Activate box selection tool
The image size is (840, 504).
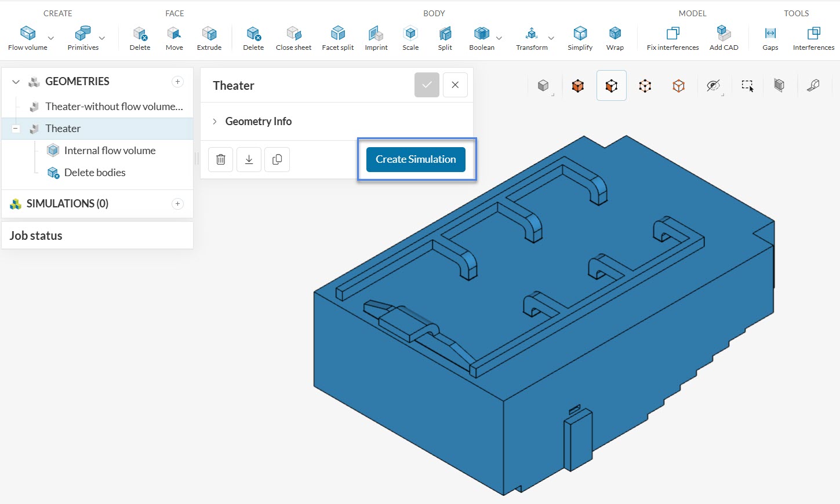coord(747,86)
